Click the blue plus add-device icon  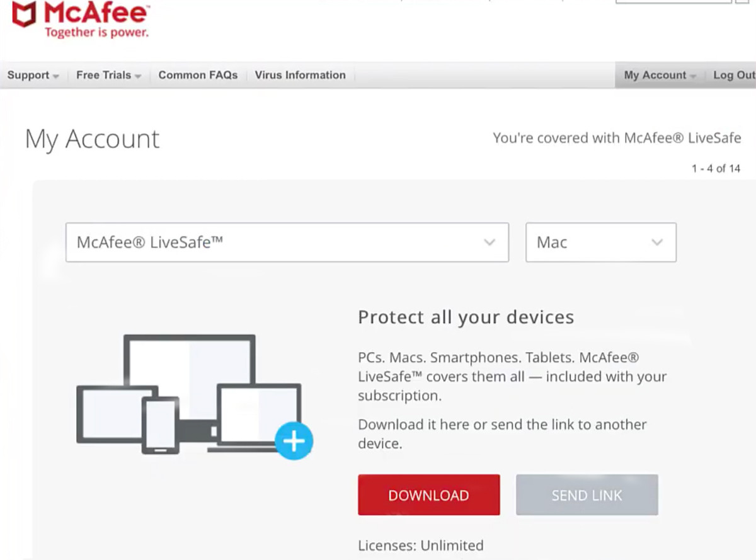pyautogui.click(x=294, y=441)
